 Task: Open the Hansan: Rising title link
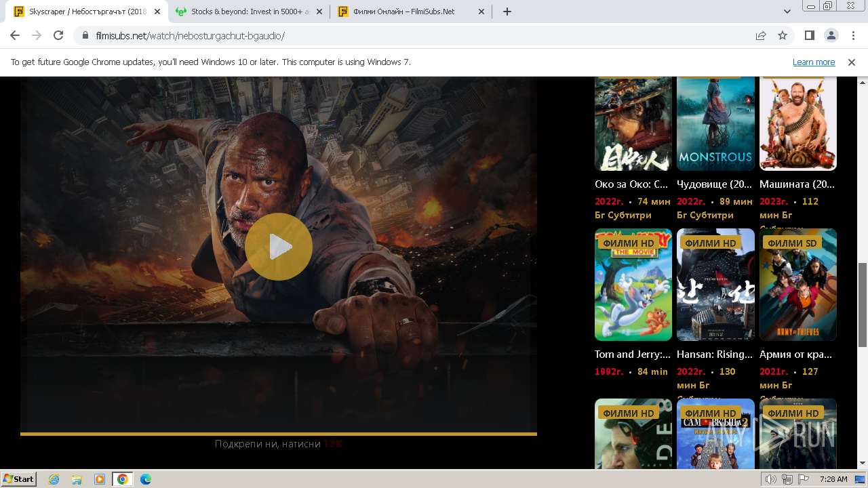(x=715, y=354)
